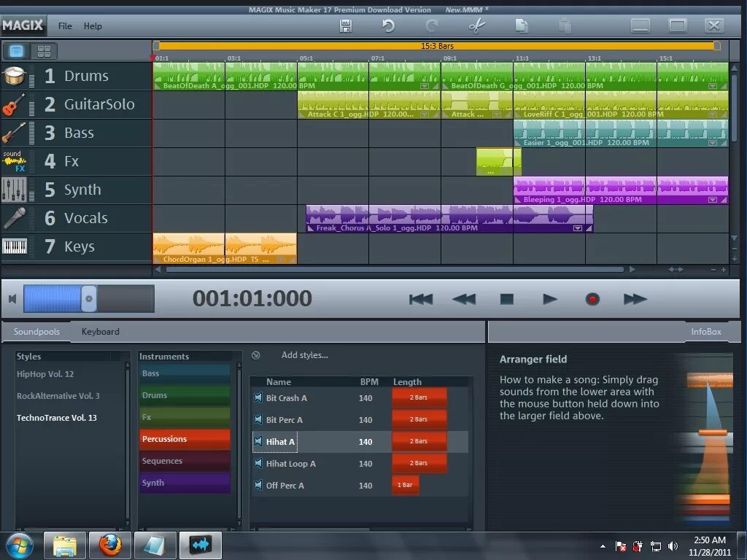Click the Vocals track microphone icon
This screenshot has height=560, width=747.
(15, 218)
